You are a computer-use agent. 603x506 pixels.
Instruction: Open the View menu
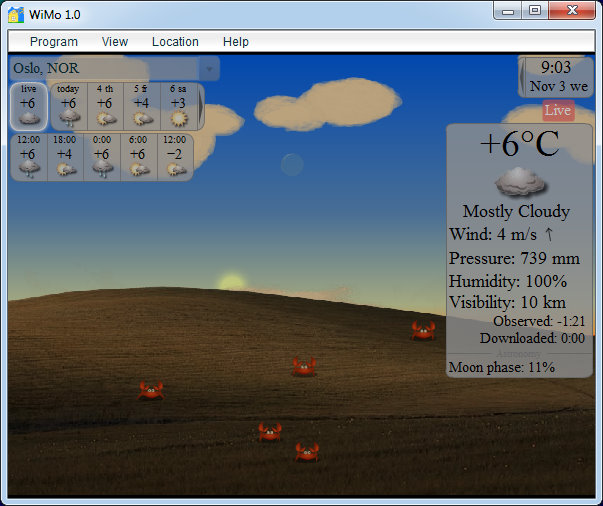click(x=115, y=42)
